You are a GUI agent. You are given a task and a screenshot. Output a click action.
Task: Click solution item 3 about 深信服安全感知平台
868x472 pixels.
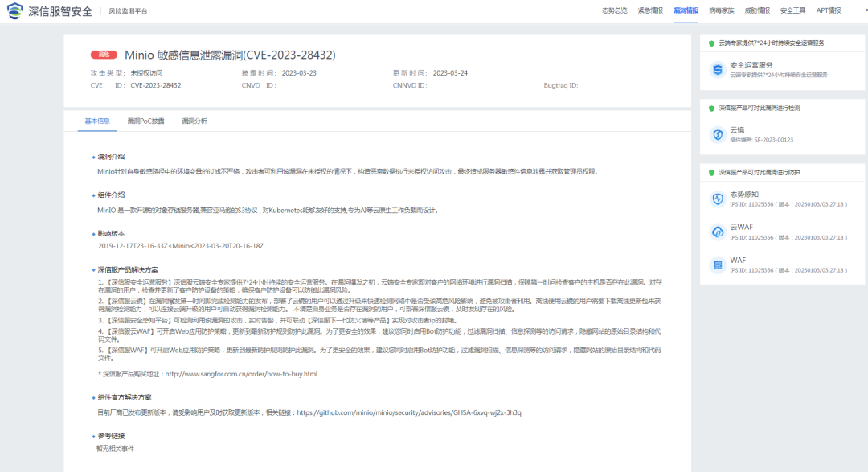277,320
